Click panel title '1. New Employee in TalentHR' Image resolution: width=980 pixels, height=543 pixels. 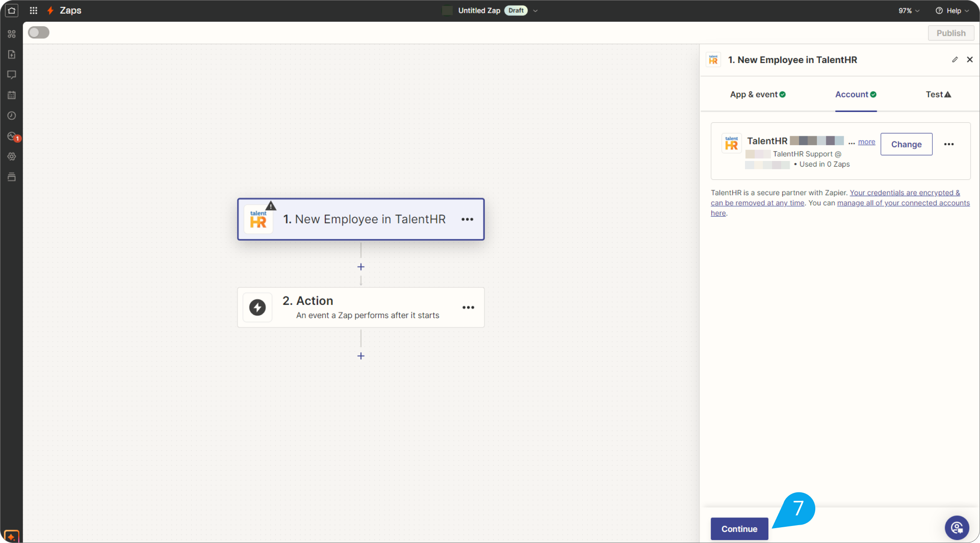793,60
